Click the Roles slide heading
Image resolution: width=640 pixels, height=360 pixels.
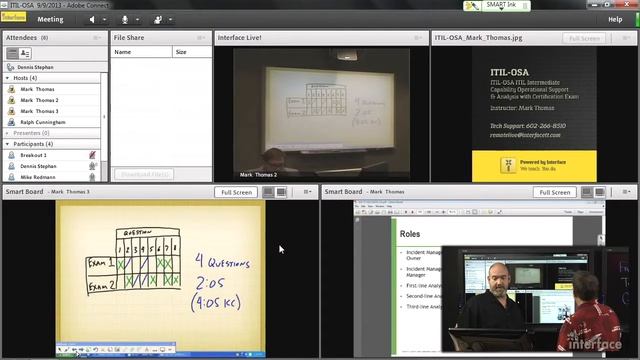tap(410, 234)
